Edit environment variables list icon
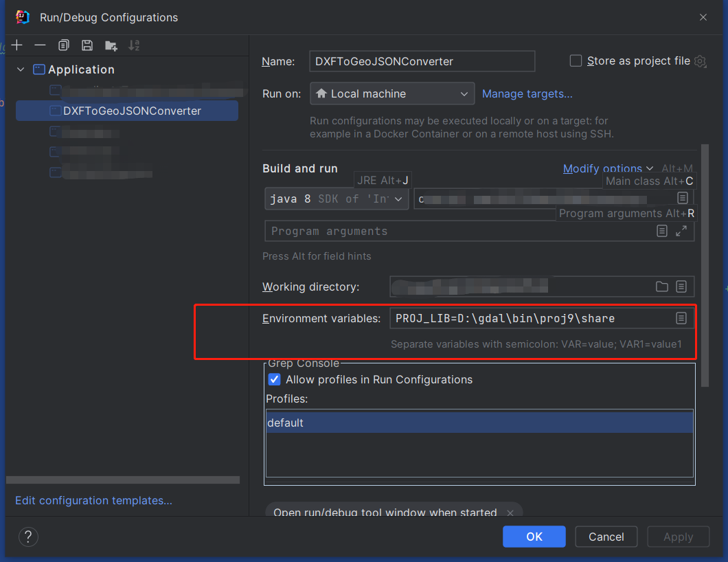 coord(681,318)
